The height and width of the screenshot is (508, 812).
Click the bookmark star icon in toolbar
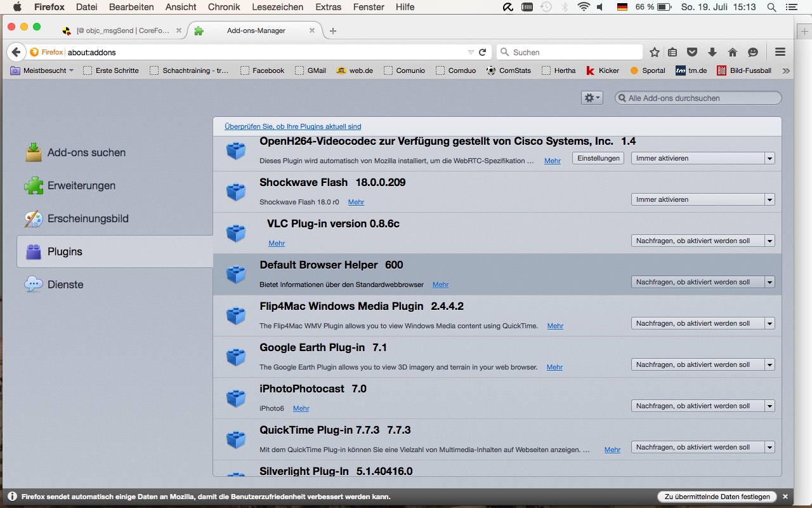655,52
